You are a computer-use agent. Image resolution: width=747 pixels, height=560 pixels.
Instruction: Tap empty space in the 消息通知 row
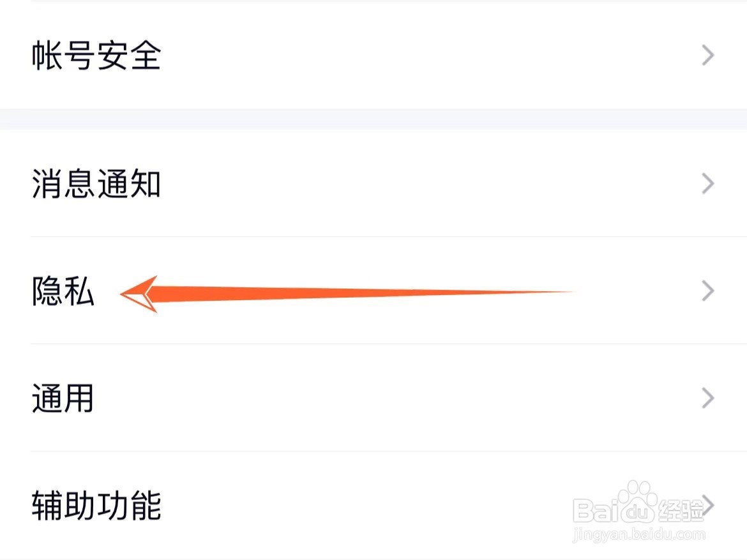429,183
